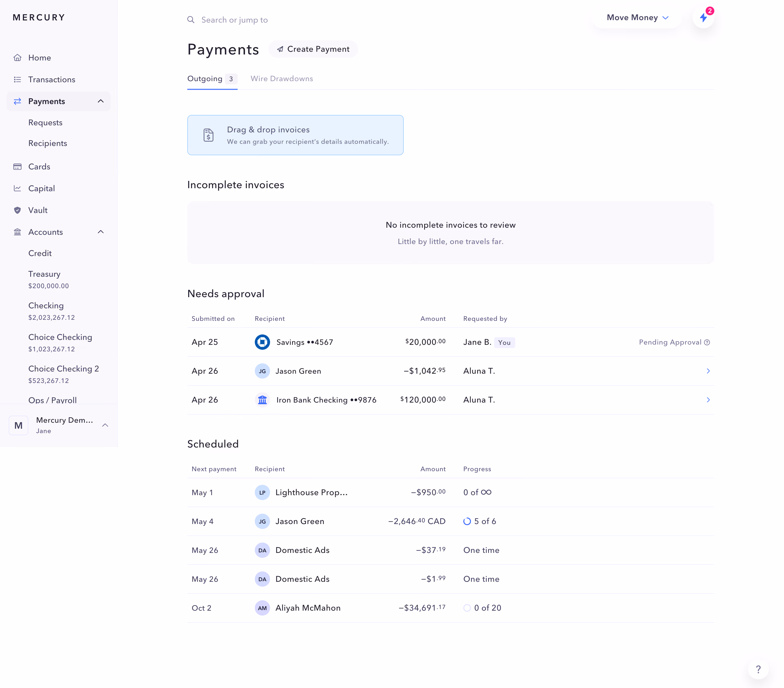
Task: Open Jason Green approval row chevron
Action: [x=708, y=371]
